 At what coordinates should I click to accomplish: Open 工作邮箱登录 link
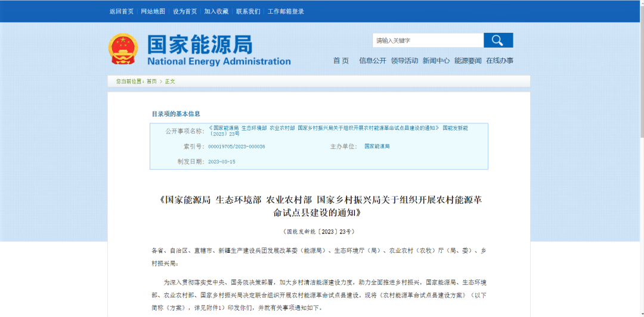pyautogui.click(x=286, y=11)
